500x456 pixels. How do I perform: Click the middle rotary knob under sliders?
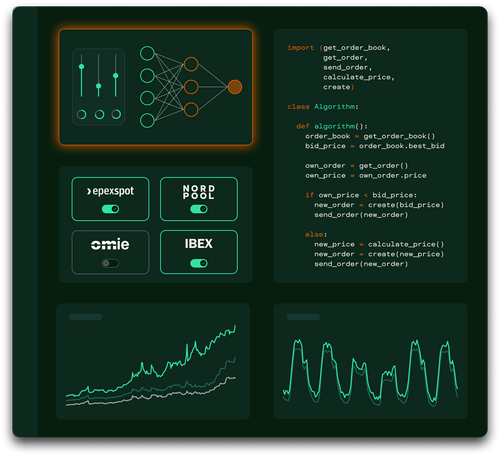point(99,114)
